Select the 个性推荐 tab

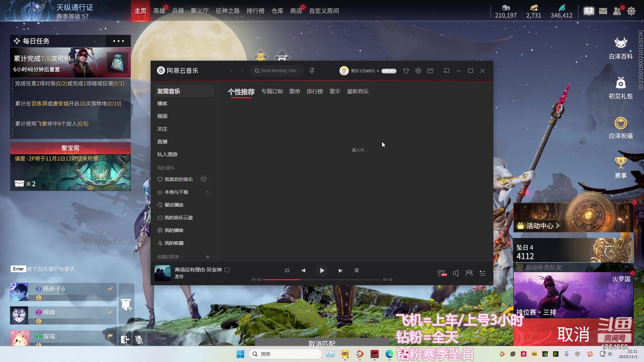pyautogui.click(x=241, y=92)
